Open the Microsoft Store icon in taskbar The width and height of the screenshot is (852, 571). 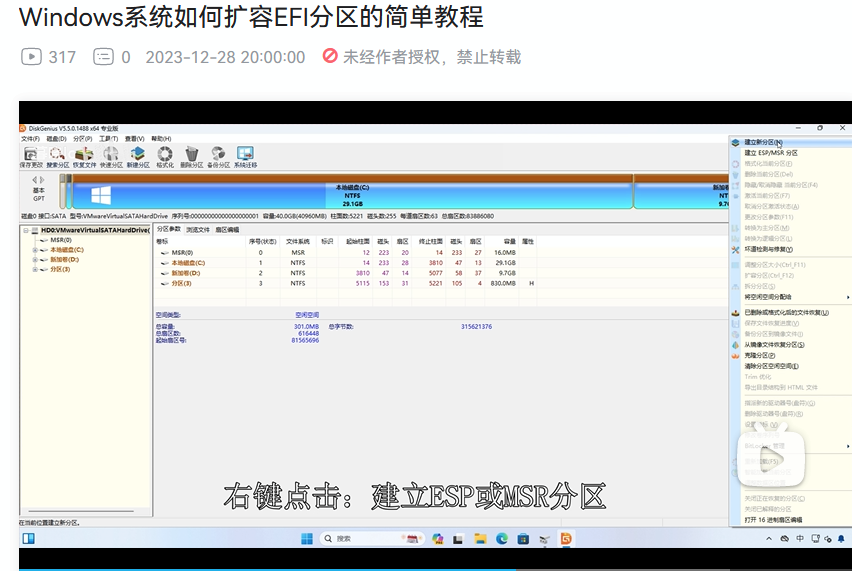point(523,538)
